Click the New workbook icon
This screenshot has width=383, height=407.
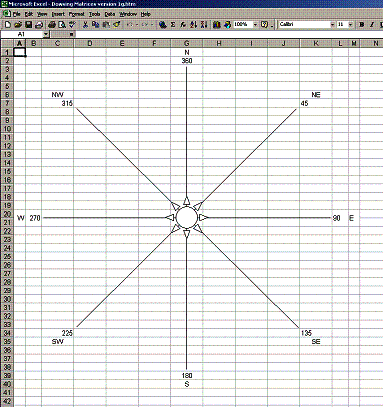(8, 24)
